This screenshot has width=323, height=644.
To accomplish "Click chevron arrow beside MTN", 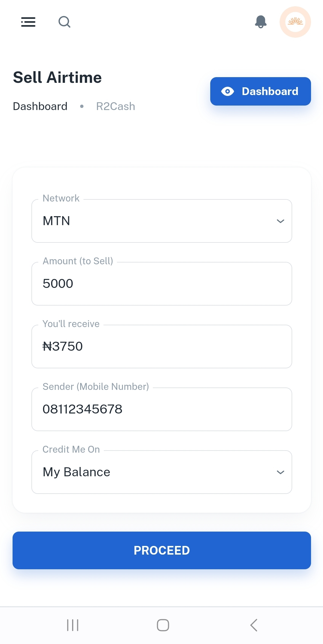I will (x=280, y=221).
